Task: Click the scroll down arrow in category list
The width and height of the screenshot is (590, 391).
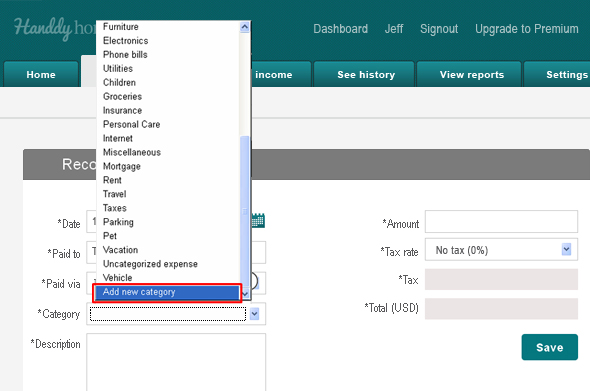Action: point(245,294)
